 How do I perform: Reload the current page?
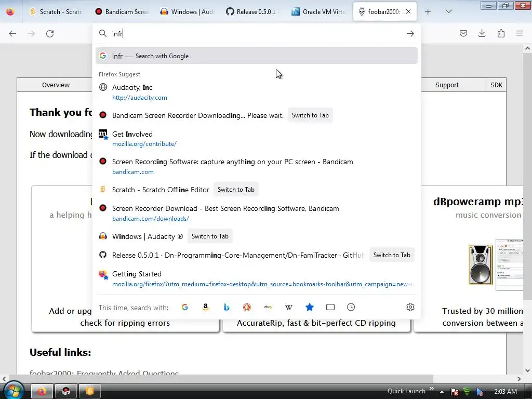click(50, 33)
